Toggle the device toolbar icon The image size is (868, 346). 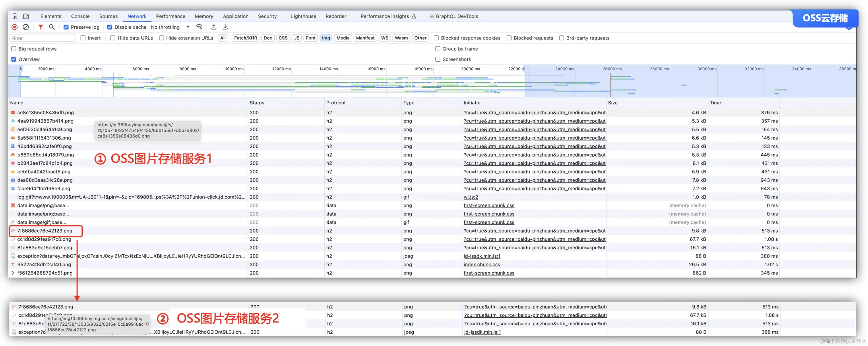coord(26,16)
